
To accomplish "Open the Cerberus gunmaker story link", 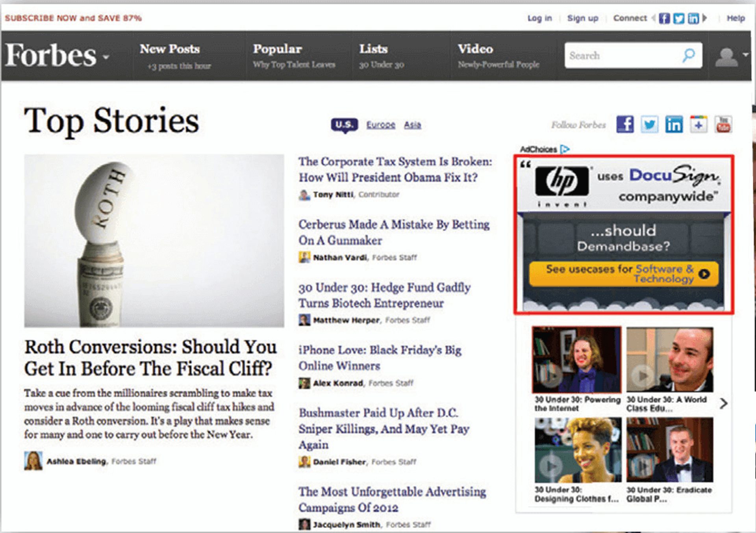I will (394, 232).
